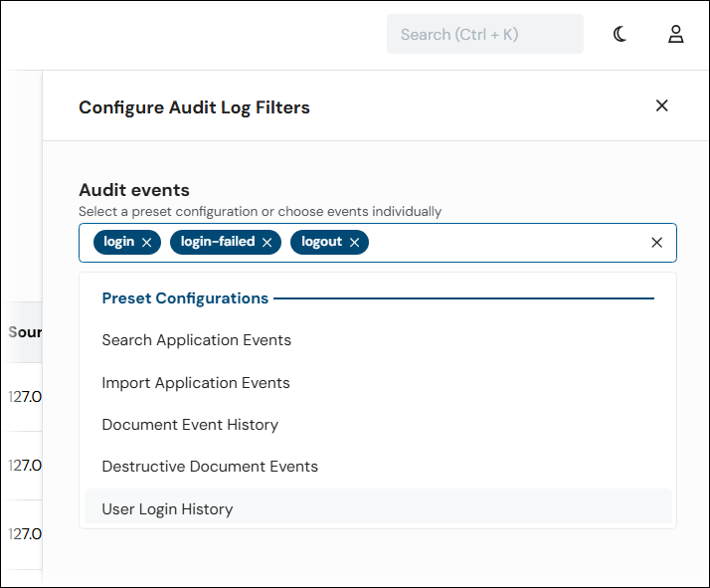Remove the login-failed tag
Image resolution: width=710 pixels, height=588 pixels.
(267, 243)
